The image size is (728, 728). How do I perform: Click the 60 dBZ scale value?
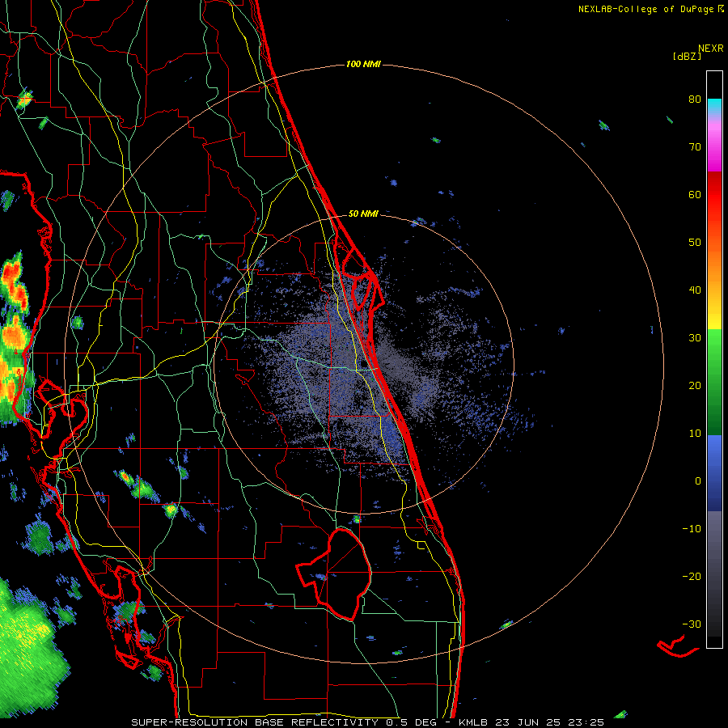[x=695, y=194]
